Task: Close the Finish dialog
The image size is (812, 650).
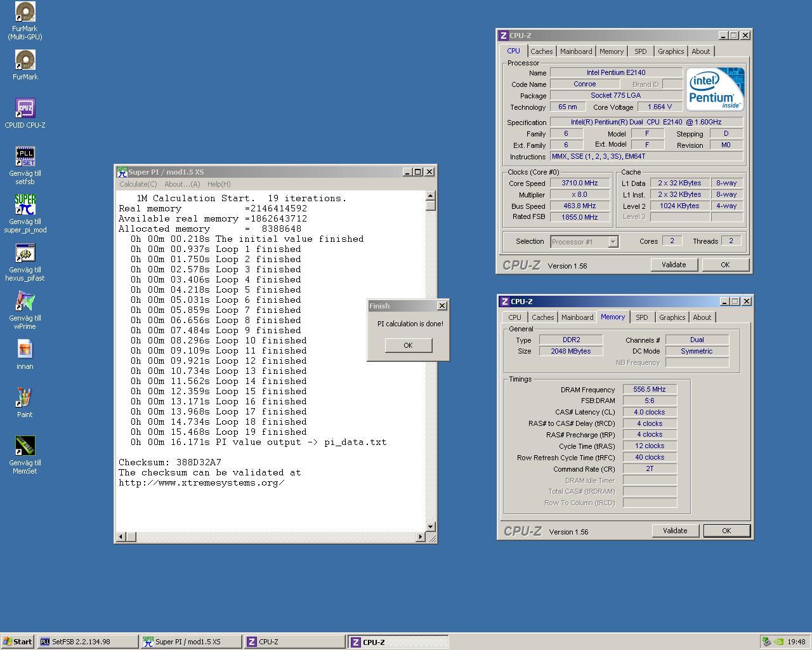Action: [x=442, y=306]
